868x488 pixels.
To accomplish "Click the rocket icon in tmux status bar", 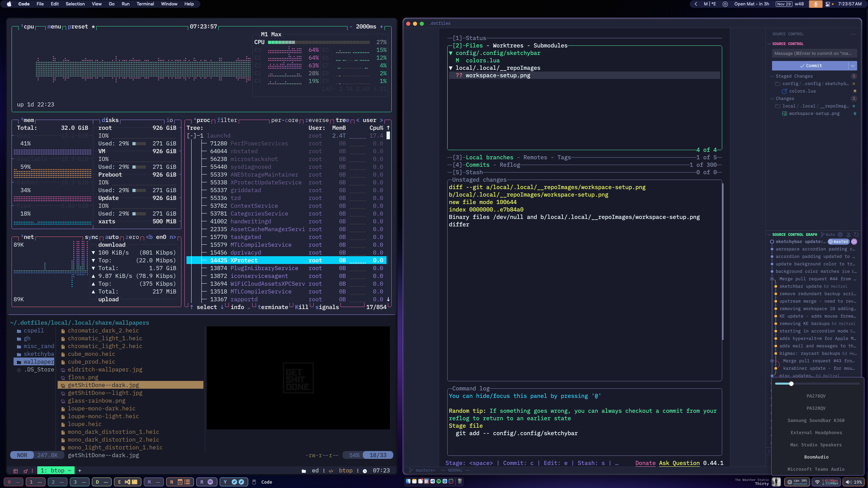I will tap(26, 471).
